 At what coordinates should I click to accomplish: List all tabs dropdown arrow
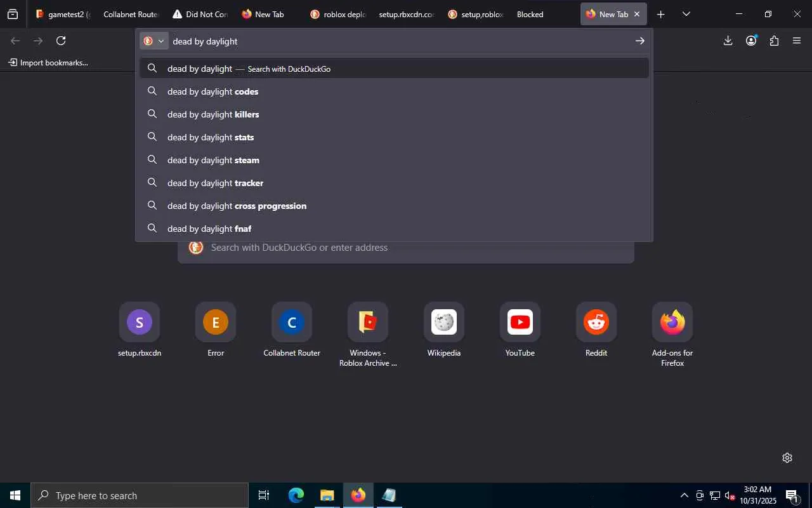686,14
